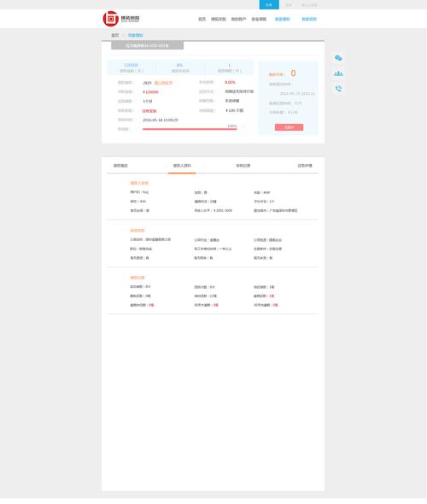Click the people group icon in sidebar
Image resolution: width=427 pixels, height=504 pixels.
pos(338,73)
